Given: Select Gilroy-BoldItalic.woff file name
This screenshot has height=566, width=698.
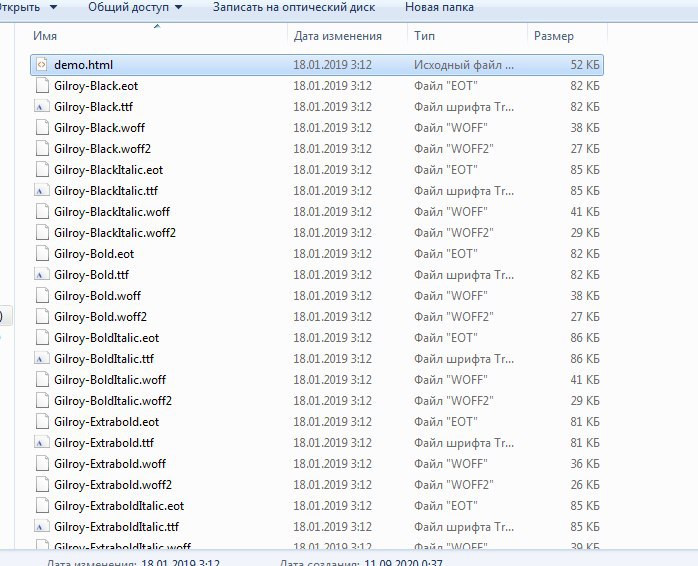Looking at the screenshot, I should pos(110,380).
